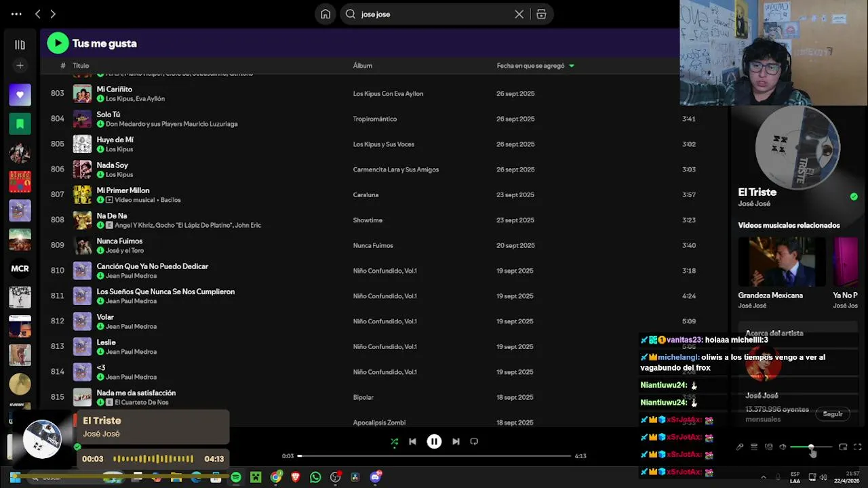868x488 pixels.
Task: Open the MCR playlist in sidebar
Action: click(x=20, y=268)
